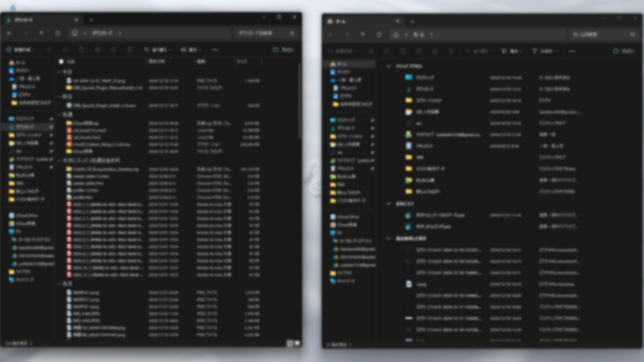Sort by the Date modified column header
Image resolution: width=644 pixels, height=362 pixels.
(157, 62)
